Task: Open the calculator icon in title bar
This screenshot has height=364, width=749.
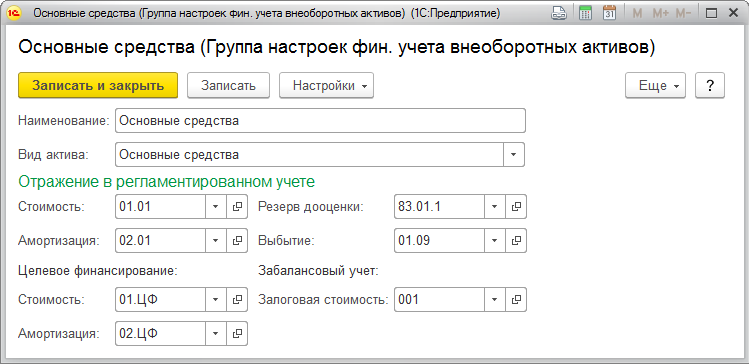Action: [x=585, y=13]
